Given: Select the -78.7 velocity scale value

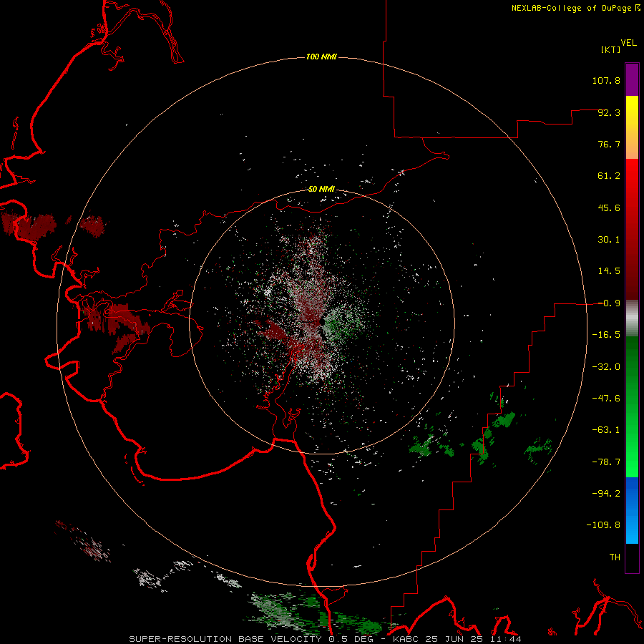Looking at the screenshot, I should click(606, 462).
